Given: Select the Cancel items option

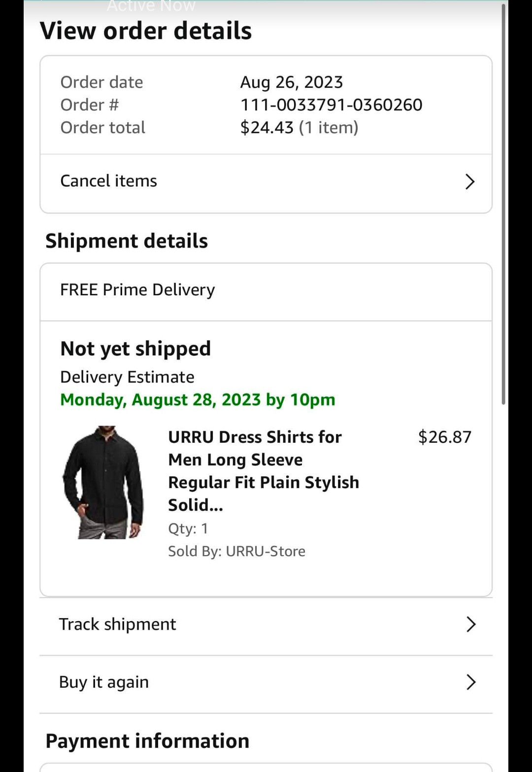Looking at the screenshot, I should point(109,181).
